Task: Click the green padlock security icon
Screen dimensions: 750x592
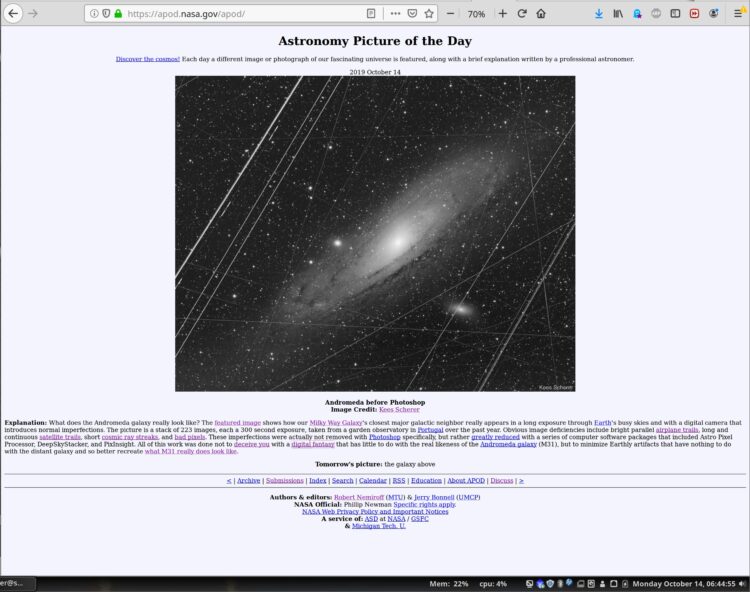Action: click(x=118, y=13)
